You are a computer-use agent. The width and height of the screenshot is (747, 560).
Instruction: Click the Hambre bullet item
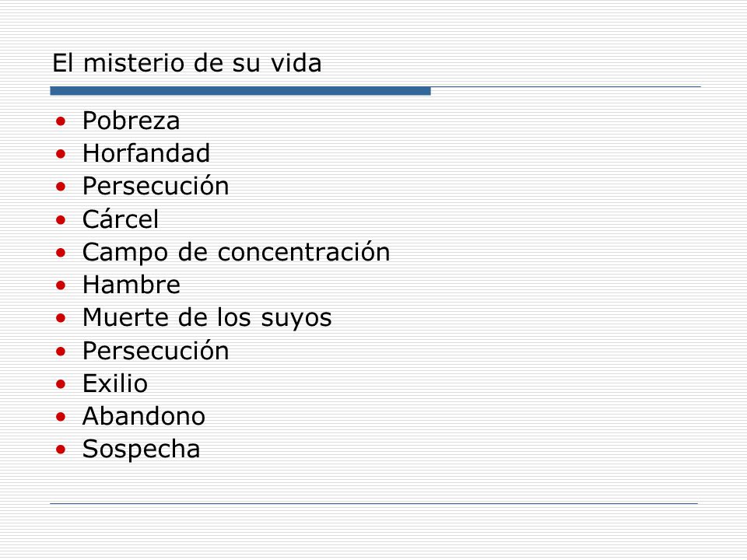tap(132, 285)
